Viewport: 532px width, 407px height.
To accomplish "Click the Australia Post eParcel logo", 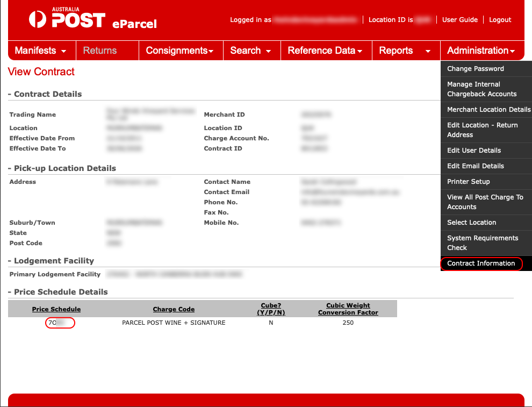I will 92,18.
